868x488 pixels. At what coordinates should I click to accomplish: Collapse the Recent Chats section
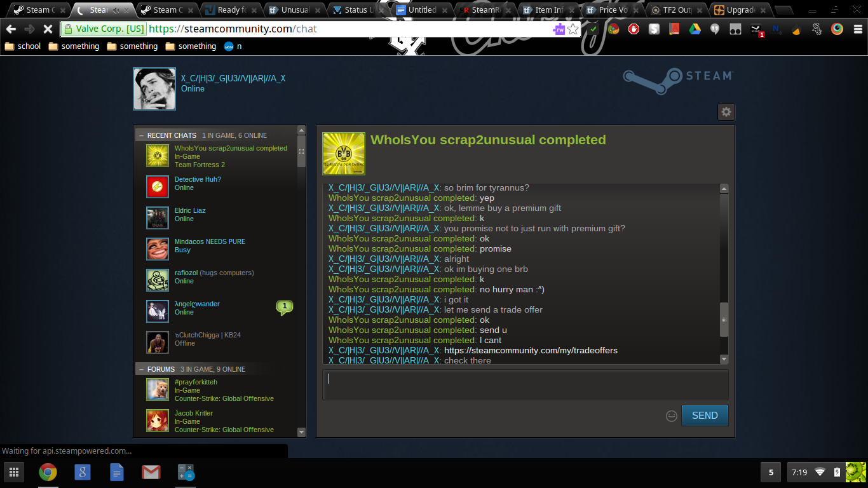point(141,135)
